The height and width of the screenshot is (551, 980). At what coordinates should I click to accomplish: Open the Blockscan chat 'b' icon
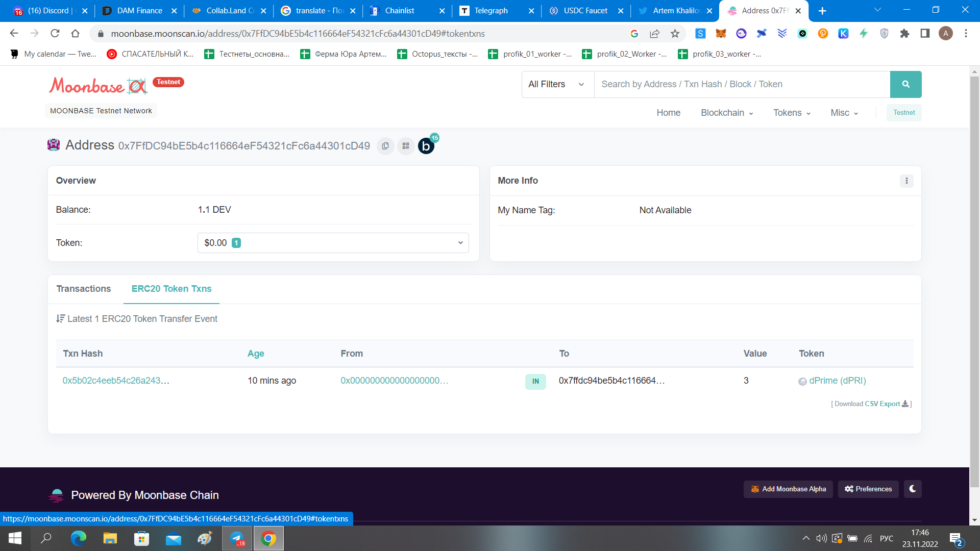426,146
